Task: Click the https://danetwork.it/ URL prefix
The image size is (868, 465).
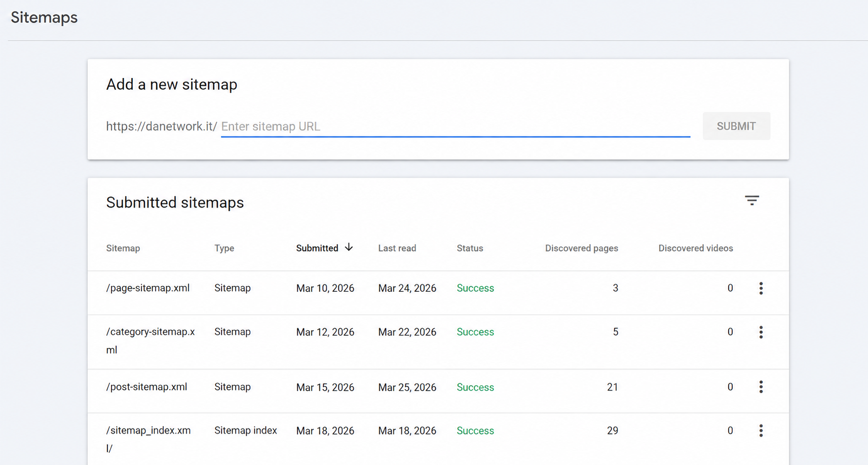Action: tap(162, 126)
